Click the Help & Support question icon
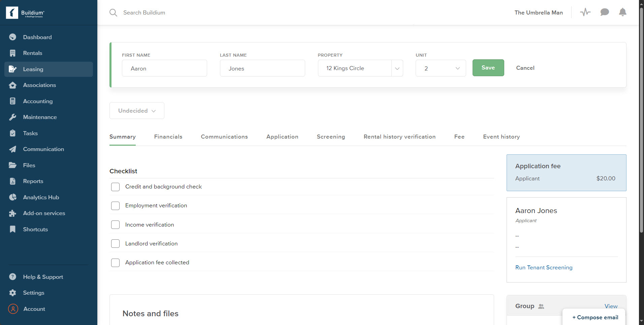This screenshot has width=644, height=325. click(13, 277)
